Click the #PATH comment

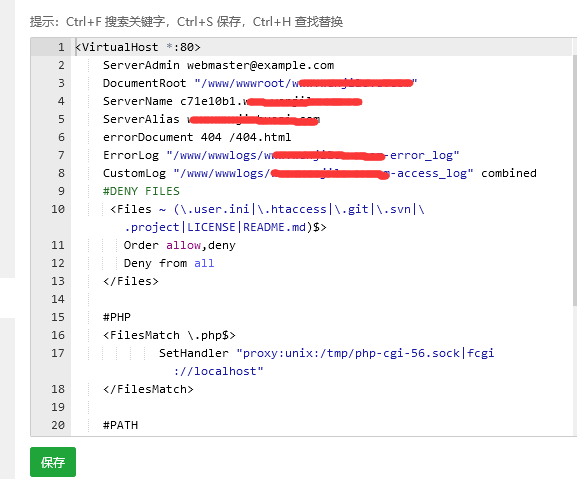coord(120,426)
